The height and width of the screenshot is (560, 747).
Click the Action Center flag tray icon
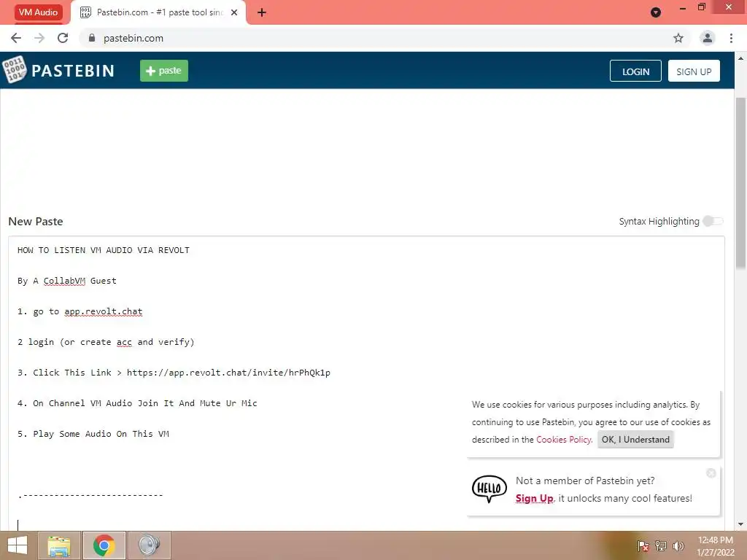[643, 546]
